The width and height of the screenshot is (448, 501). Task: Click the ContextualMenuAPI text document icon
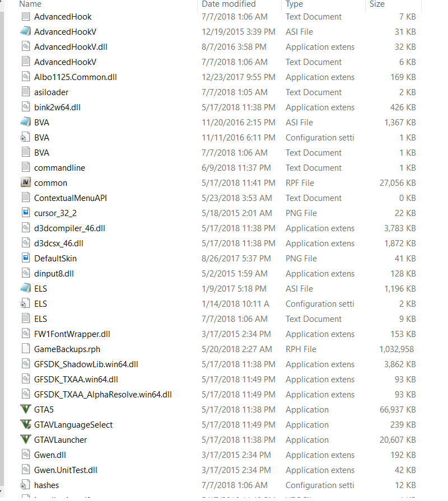coord(26,198)
